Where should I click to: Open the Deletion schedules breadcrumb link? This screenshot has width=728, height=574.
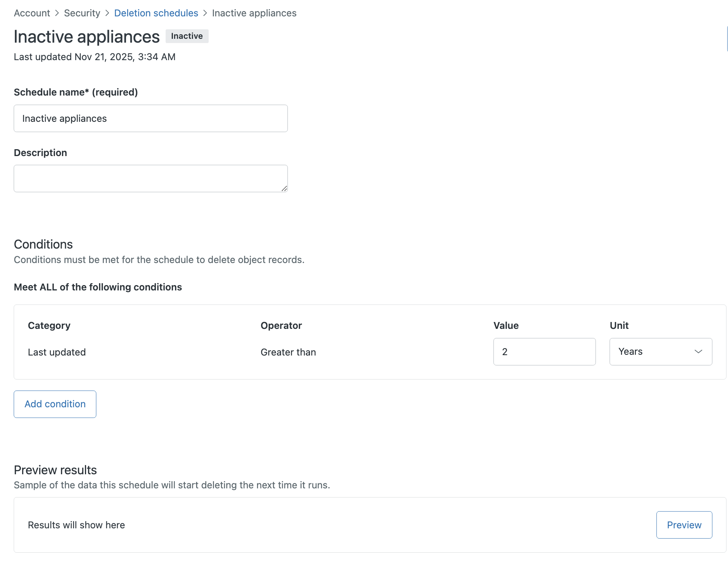(156, 13)
